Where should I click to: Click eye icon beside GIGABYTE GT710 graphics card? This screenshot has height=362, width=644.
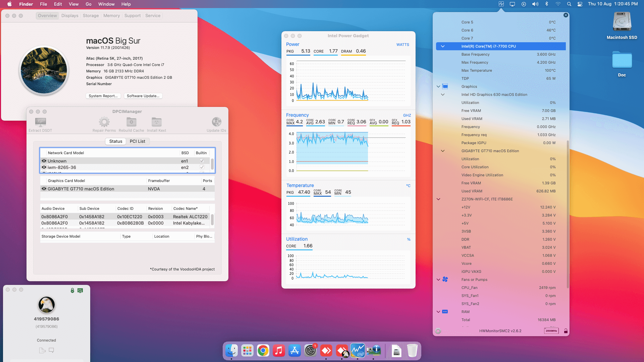pos(44,189)
